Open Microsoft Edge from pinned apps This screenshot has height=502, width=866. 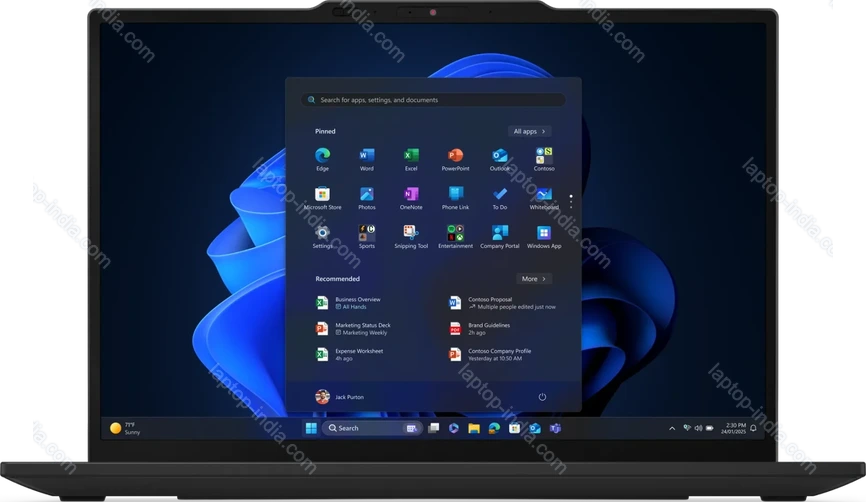pyautogui.click(x=322, y=156)
